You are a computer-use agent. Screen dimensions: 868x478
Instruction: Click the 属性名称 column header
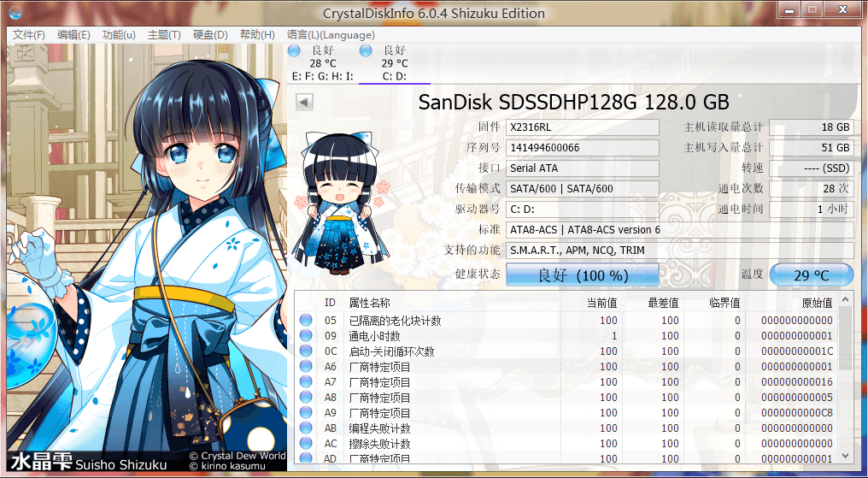(370, 303)
